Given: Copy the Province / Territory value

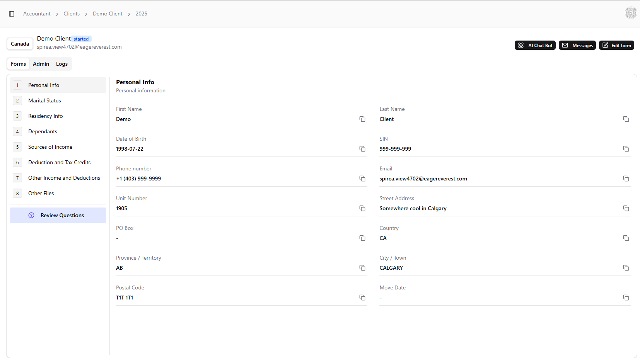Looking at the screenshot, I should [x=362, y=268].
